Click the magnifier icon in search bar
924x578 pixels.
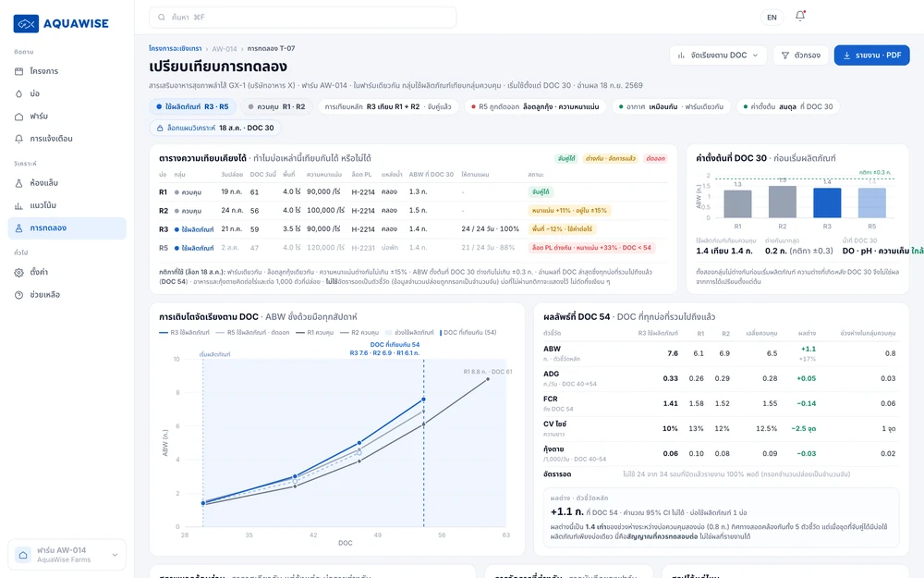[162, 17]
